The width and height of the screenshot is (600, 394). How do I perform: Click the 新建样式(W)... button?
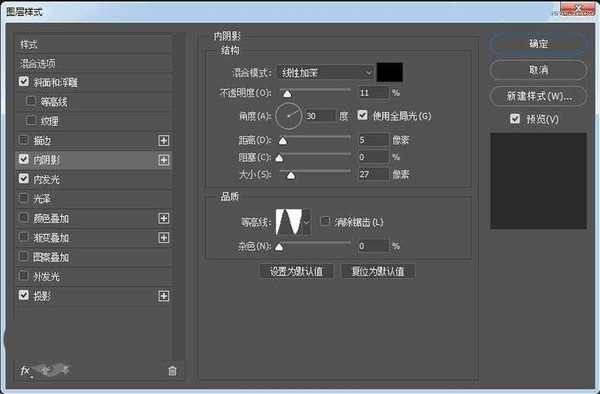coord(538,96)
